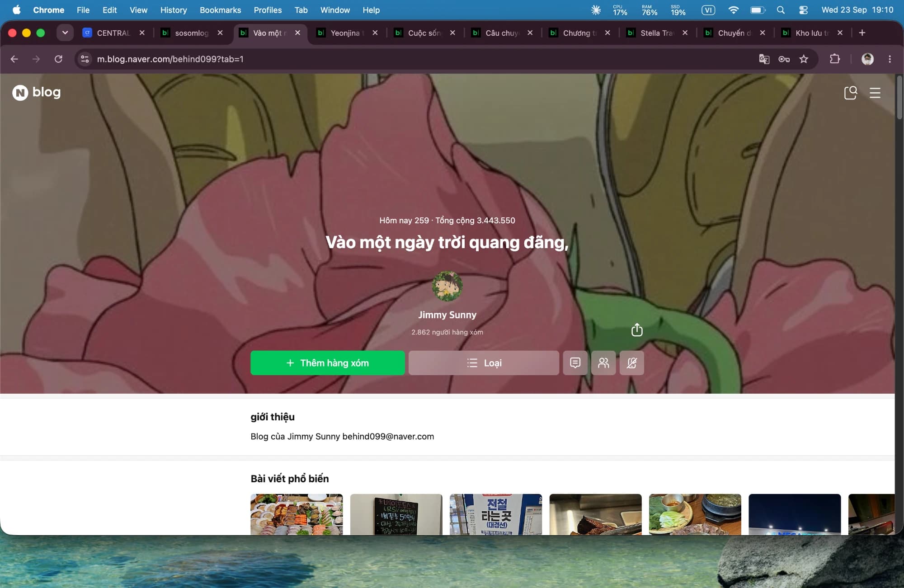Click the sun-shaped menu bar app icon
The width and height of the screenshot is (904, 588).
pos(596,10)
